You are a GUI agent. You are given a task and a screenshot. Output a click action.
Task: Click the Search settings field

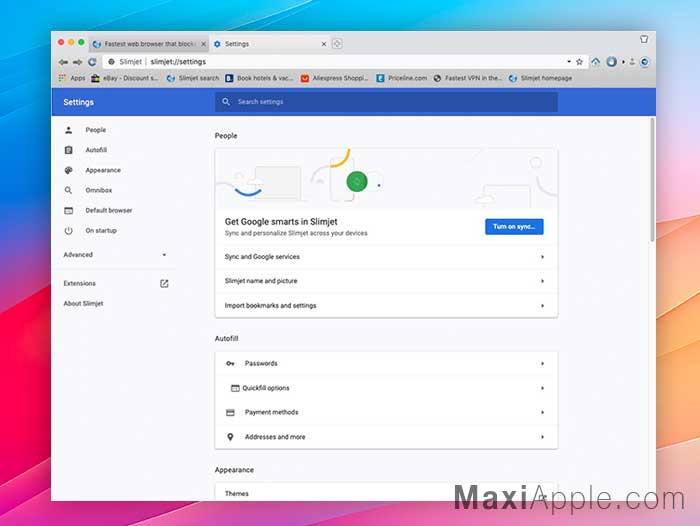386,102
